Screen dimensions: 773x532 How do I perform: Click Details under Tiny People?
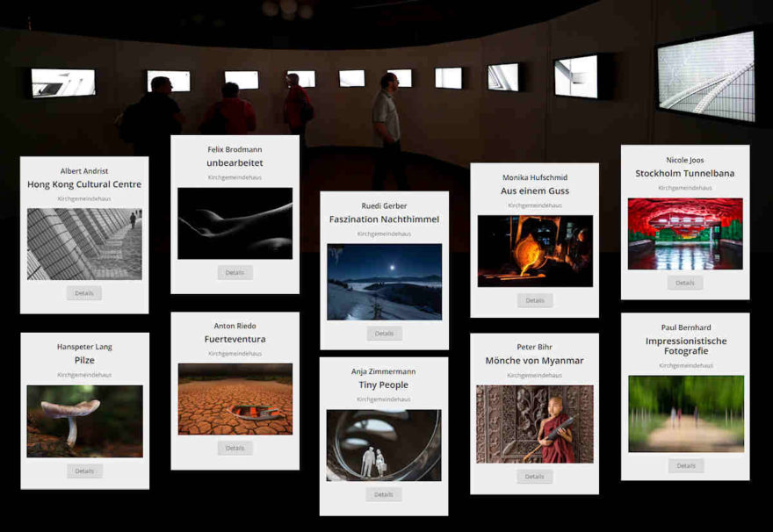point(384,494)
